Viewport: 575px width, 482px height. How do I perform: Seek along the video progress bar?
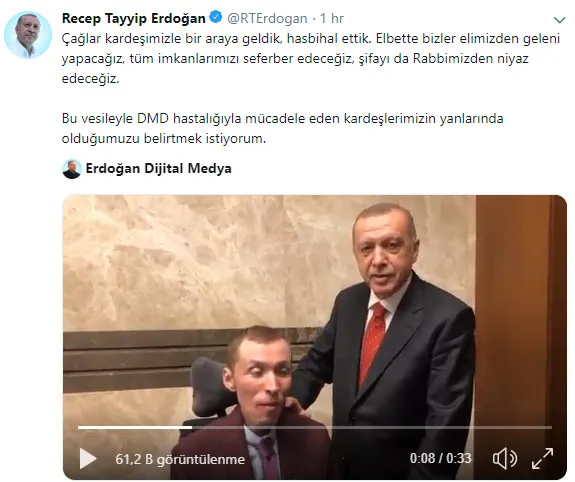(x=315, y=427)
